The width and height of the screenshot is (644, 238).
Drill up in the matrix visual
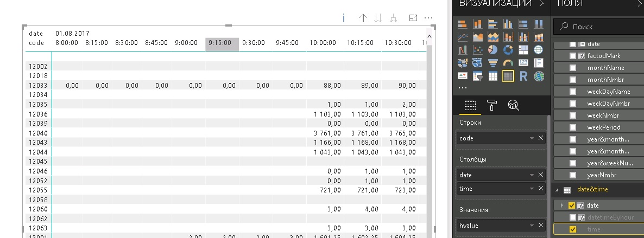tap(363, 18)
